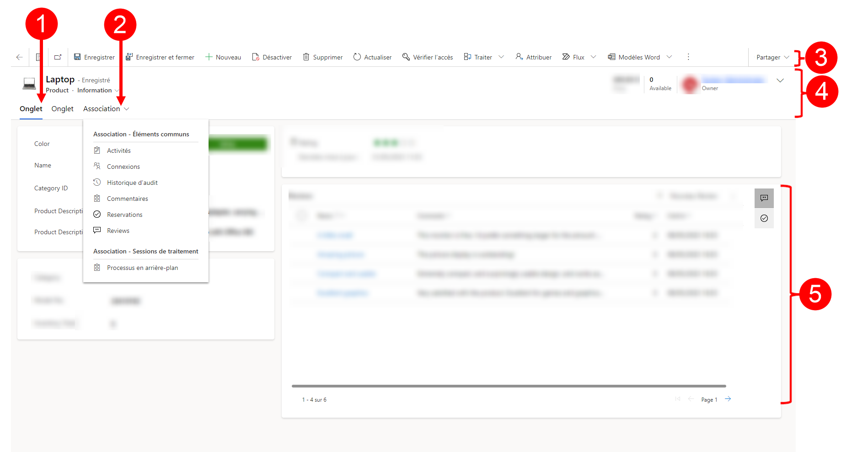Screen dimensions: 868x452
Task: Open Historique d'audit
Action: click(132, 183)
